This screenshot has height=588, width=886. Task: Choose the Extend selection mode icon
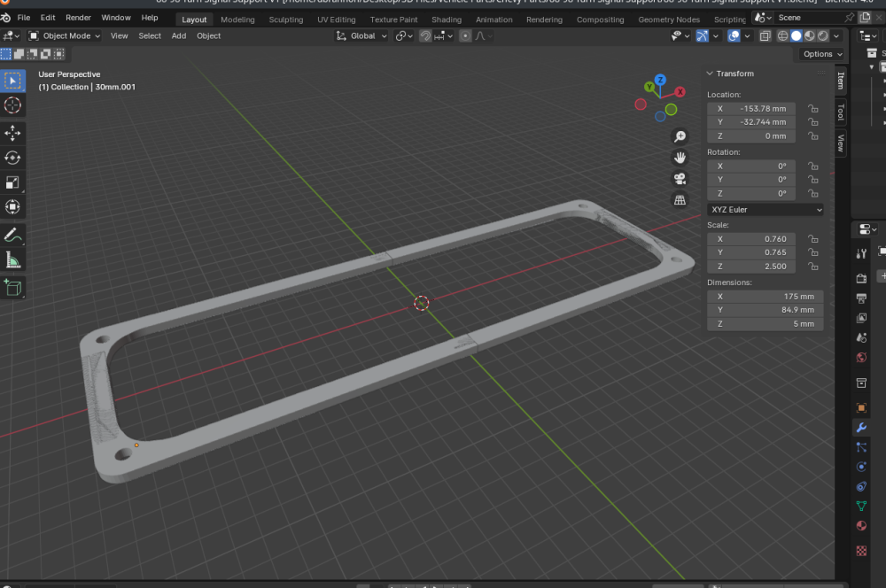tap(19, 54)
